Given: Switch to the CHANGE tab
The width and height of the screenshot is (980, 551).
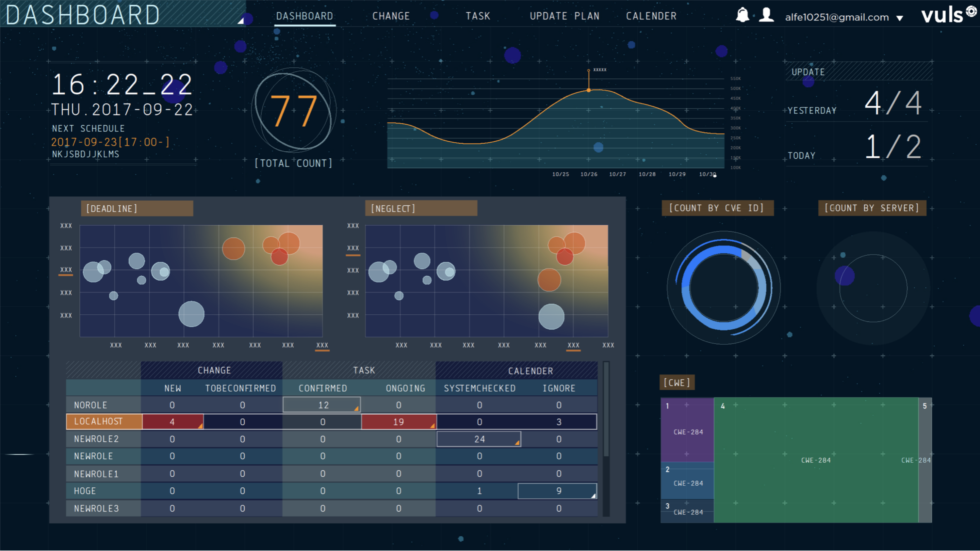Looking at the screenshot, I should tap(391, 16).
